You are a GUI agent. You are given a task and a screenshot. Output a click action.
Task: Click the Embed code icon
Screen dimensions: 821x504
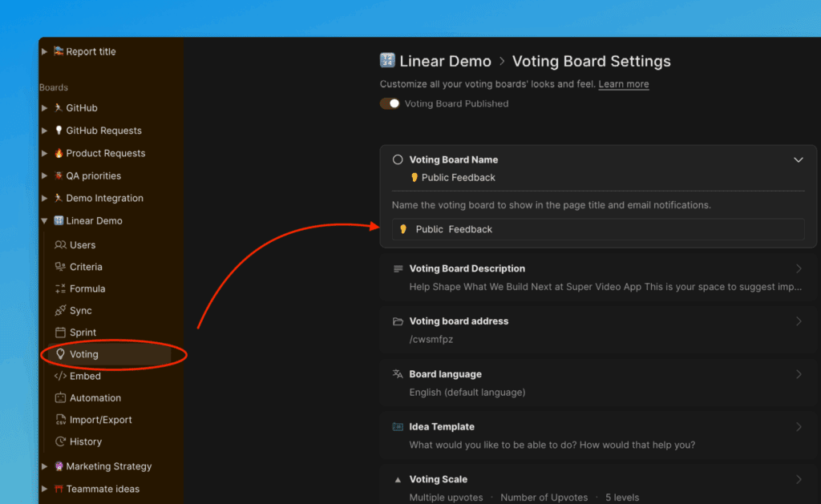60,376
